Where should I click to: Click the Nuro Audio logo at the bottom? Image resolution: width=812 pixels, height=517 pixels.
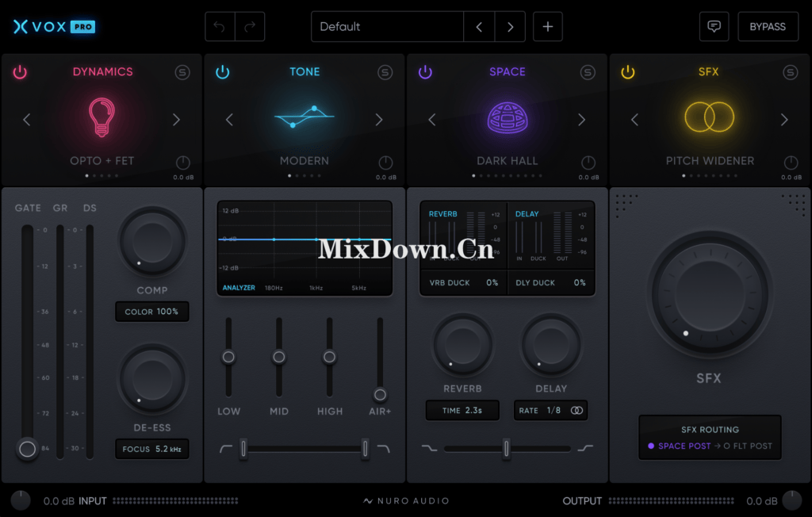pyautogui.click(x=406, y=500)
